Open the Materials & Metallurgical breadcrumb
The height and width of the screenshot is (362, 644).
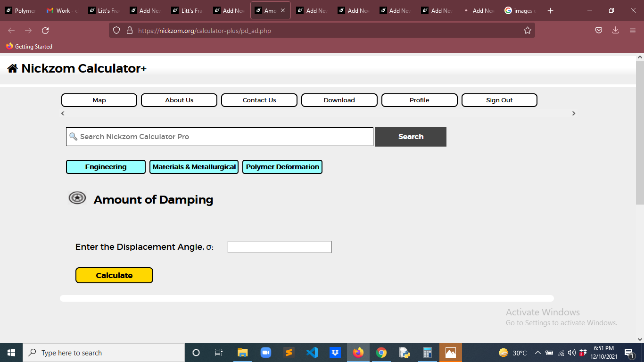(194, 167)
